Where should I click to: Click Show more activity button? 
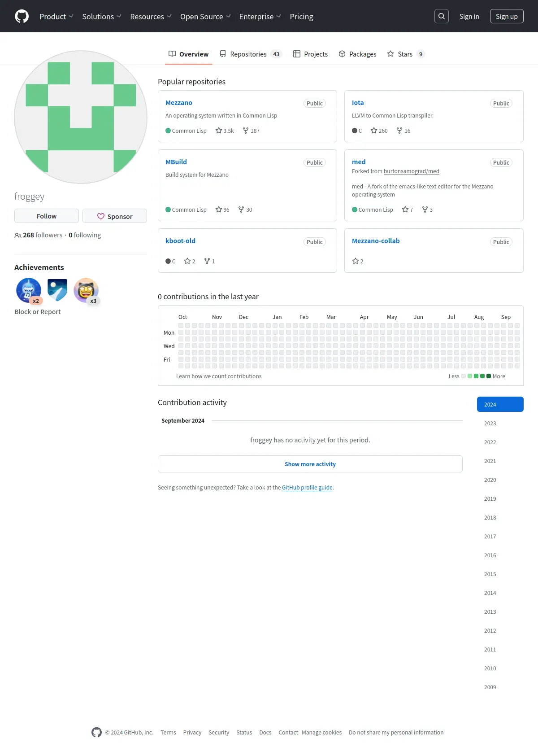[x=310, y=464]
